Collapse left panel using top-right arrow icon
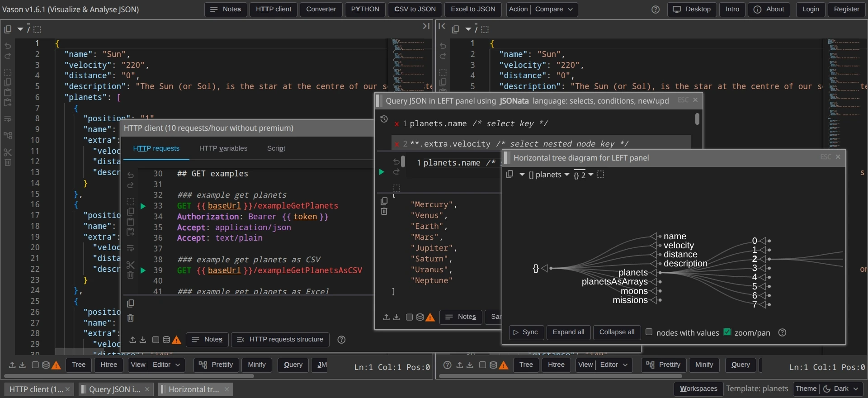868x398 pixels. [426, 26]
